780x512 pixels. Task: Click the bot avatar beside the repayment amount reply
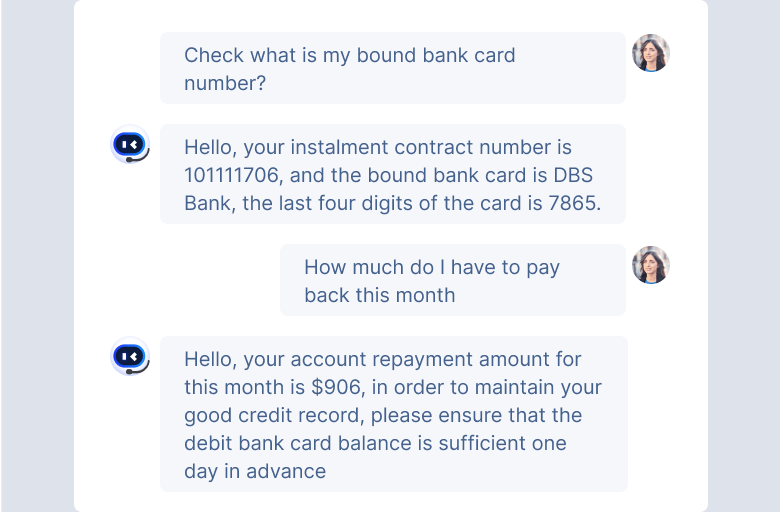(x=130, y=357)
